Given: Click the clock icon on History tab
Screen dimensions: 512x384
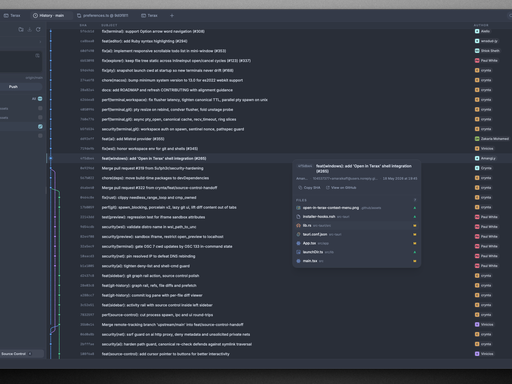Looking at the screenshot, I should tap(35, 16).
